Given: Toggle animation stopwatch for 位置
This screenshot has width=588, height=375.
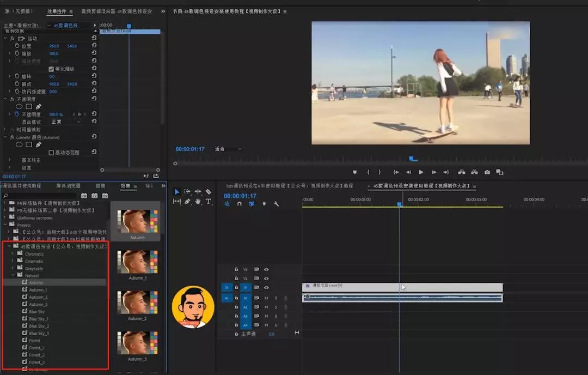Looking at the screenshot, I should (17, 46).
